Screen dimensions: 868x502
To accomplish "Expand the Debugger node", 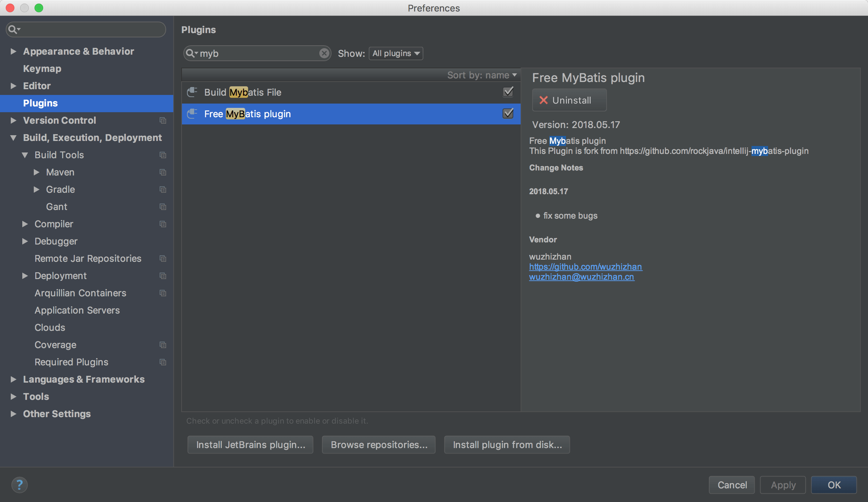I will tap(25, 241).
